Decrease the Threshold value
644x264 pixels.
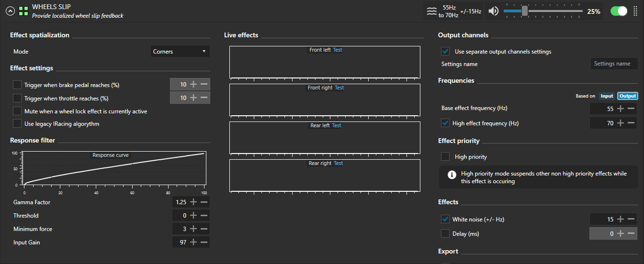tap(204, 216)
